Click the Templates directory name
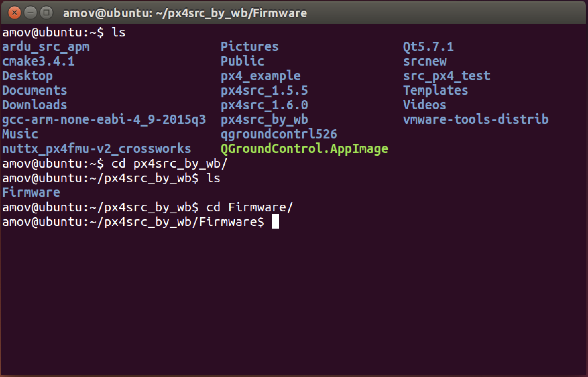This screenshot has width=588, height=377. point(435,90)
